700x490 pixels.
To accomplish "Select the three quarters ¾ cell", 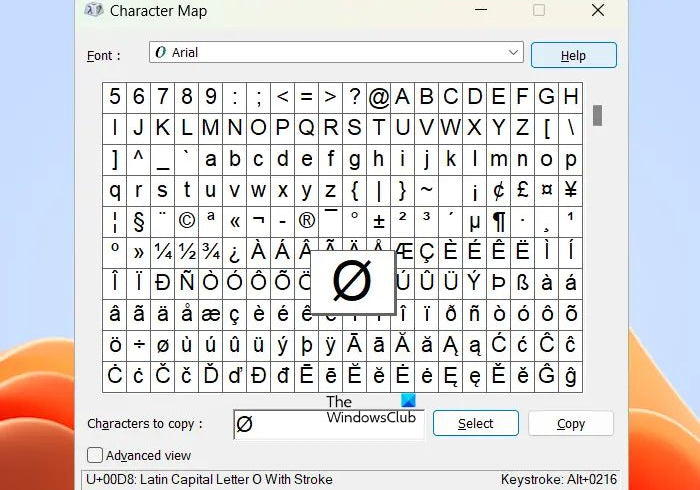I will click(x=211, y=253).
